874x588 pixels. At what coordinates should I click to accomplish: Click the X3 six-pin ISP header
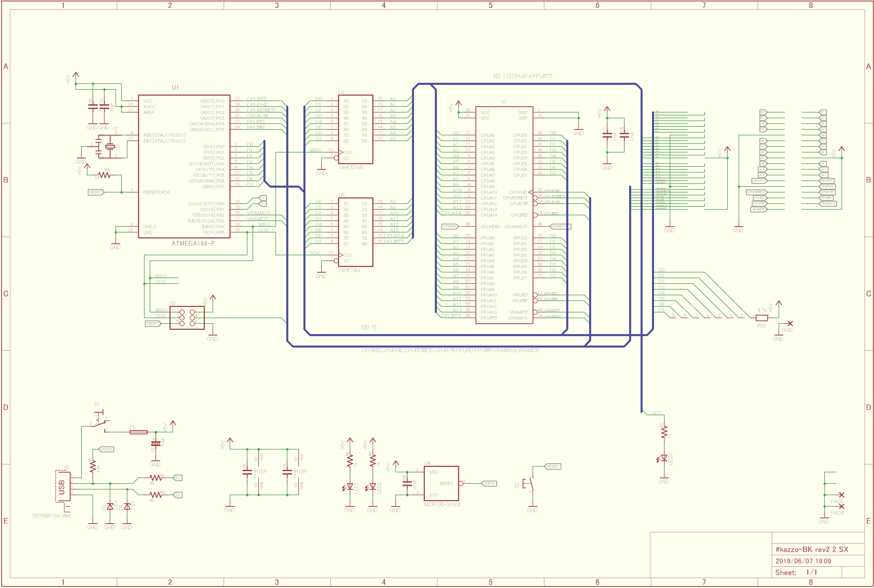click(x=187, y=318)
